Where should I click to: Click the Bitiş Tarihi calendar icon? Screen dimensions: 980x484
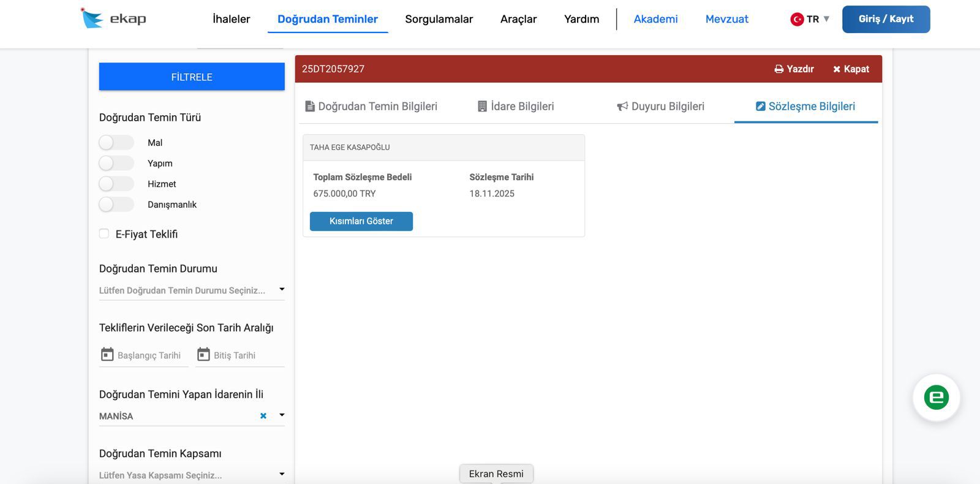[203, 355]
